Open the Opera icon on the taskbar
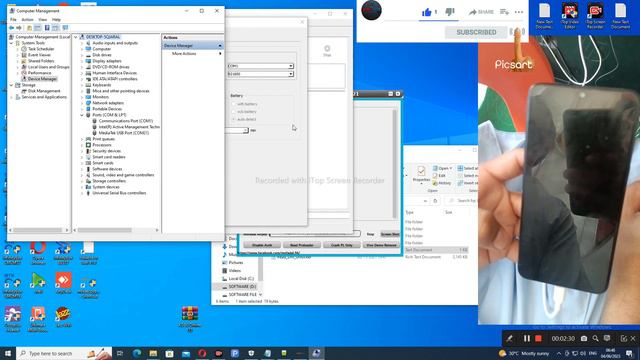The image size is (640, 360). click(x=202, y=353)
